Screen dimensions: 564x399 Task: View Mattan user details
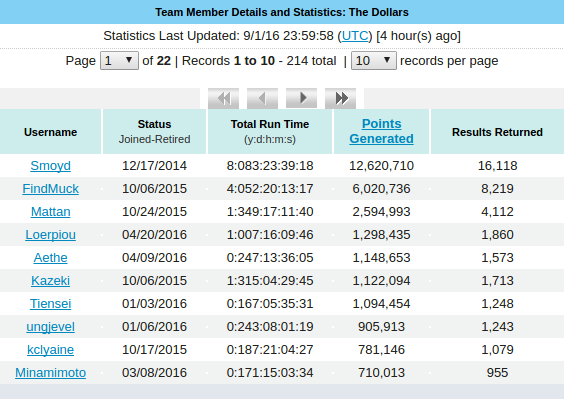pos(50,212)
